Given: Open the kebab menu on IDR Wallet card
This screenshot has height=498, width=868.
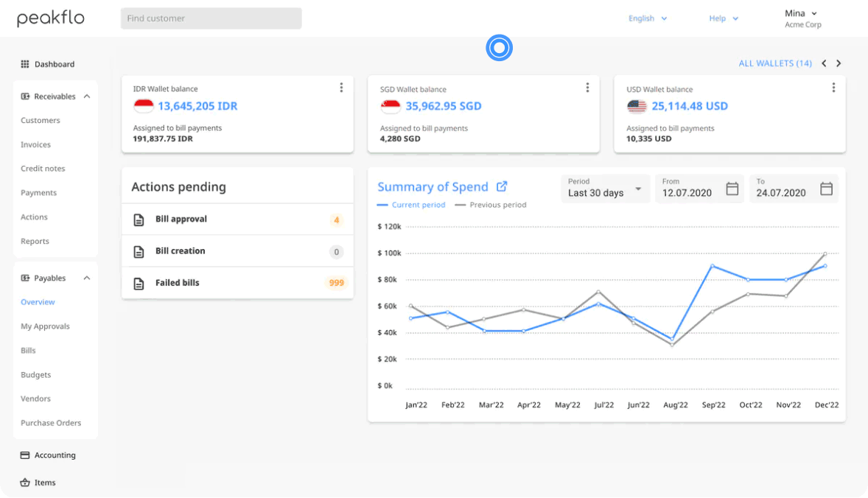Looking at the screenshot, I should tap(341, 87).
